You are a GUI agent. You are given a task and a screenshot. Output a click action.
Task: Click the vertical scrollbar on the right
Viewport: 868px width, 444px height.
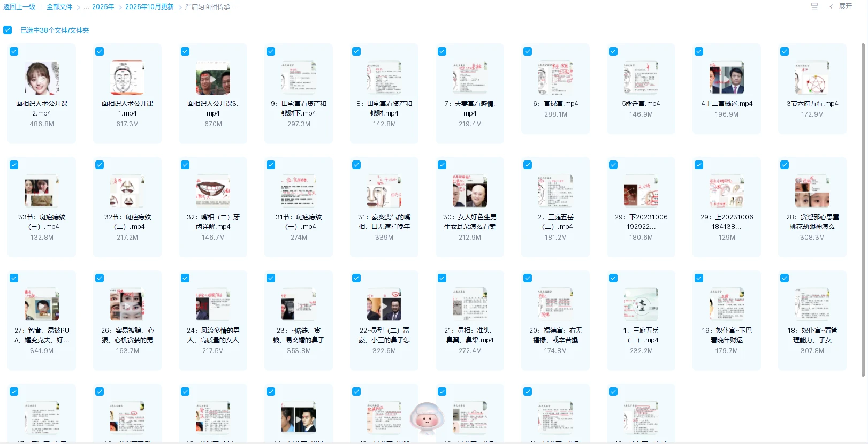[x=863, y=209]
